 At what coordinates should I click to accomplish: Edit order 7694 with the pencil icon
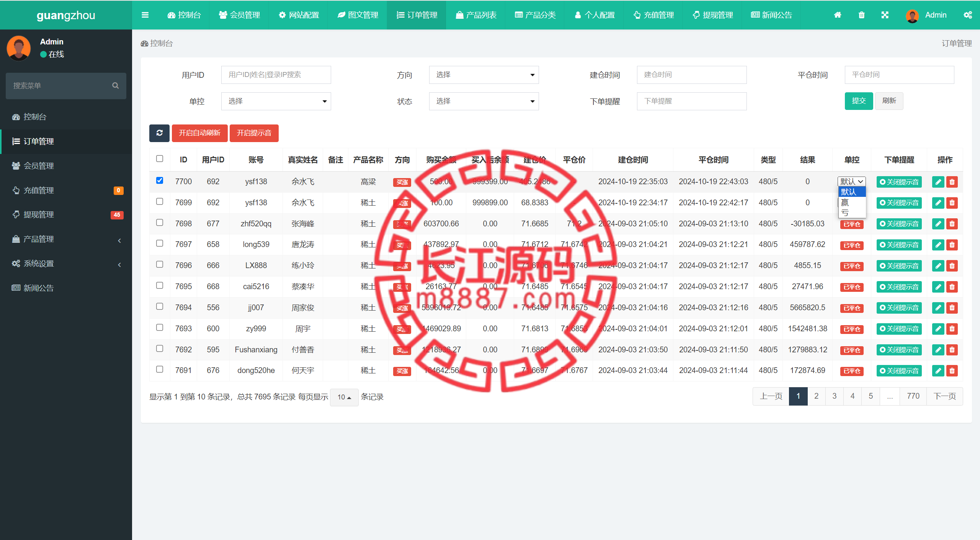click(938, 308)
